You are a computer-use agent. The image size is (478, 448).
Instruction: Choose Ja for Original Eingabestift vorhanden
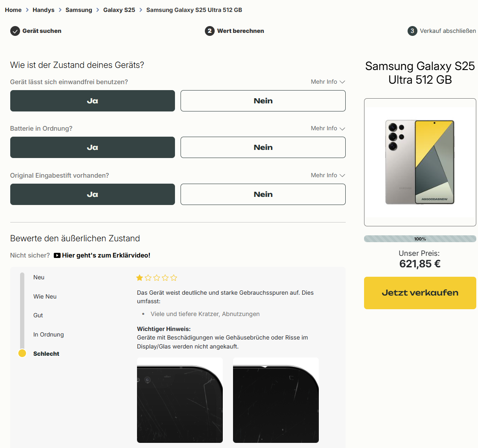[x=93, y=194]
